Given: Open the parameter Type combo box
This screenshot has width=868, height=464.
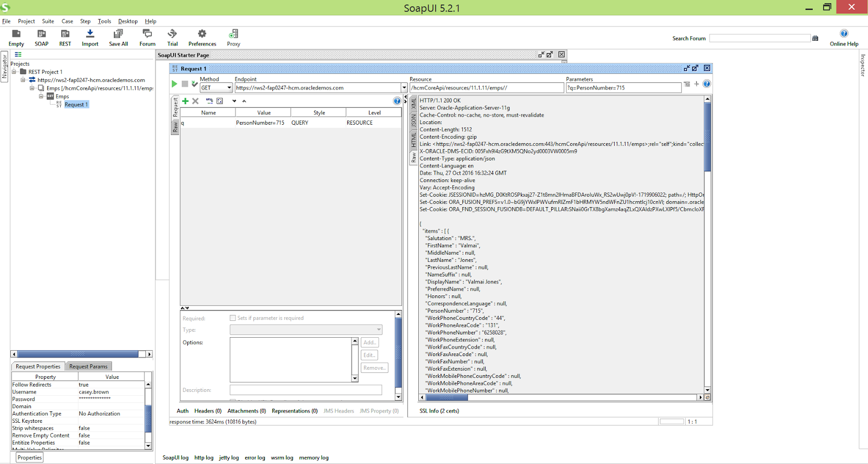Looking at the screenshot, I should pyautogui.click(x=306, y=330).
